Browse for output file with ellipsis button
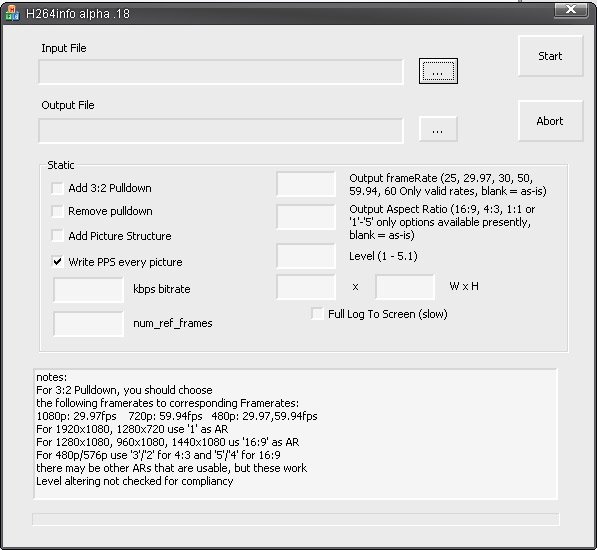This screenshot has width=597, height=550. point(438,129)
